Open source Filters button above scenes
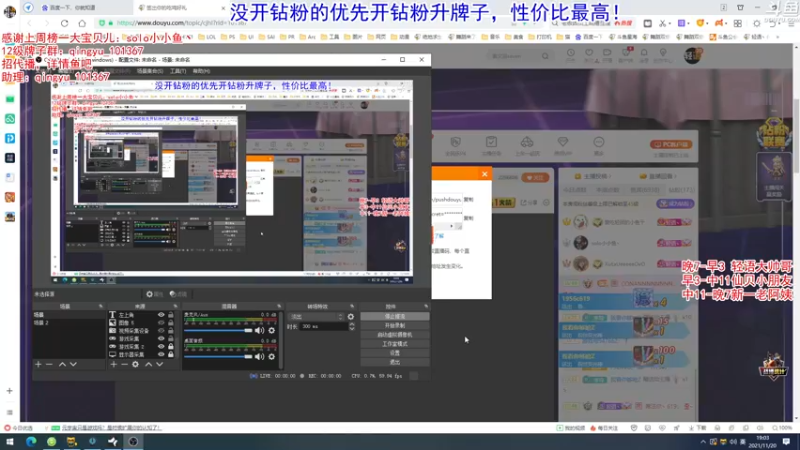Image resolution: width=800 pixels, height=450 pixels. click(x=178, y=294)
